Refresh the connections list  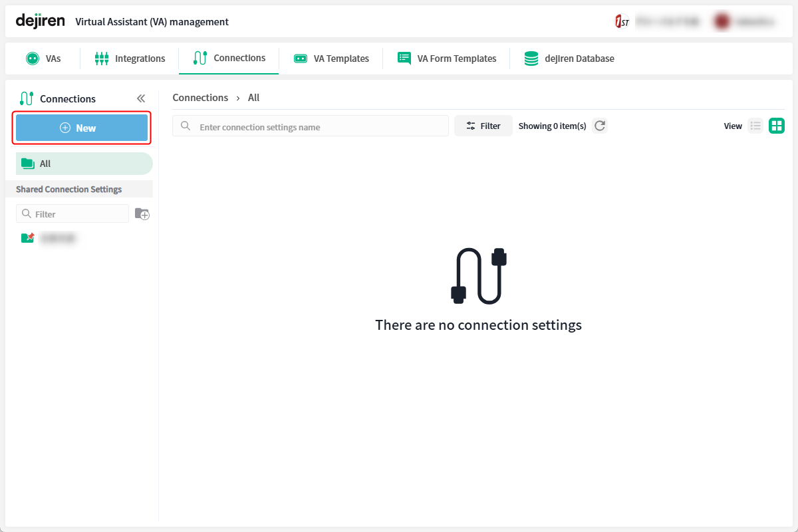point(600,126)
